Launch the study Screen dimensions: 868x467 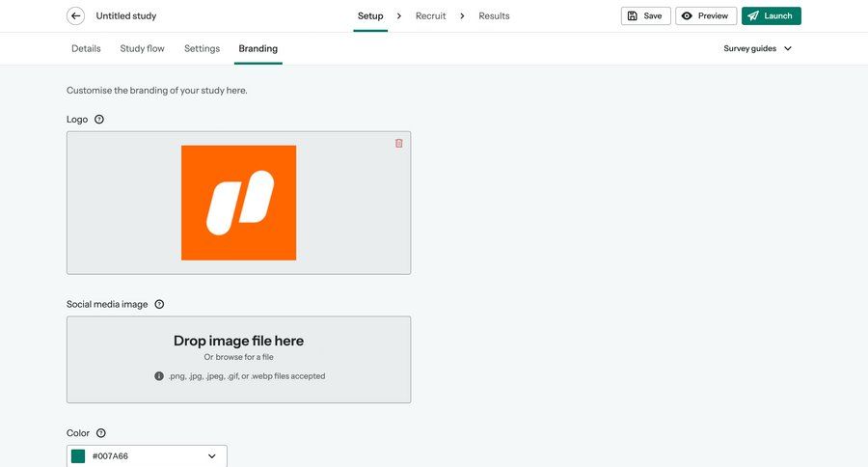point(771,16)
